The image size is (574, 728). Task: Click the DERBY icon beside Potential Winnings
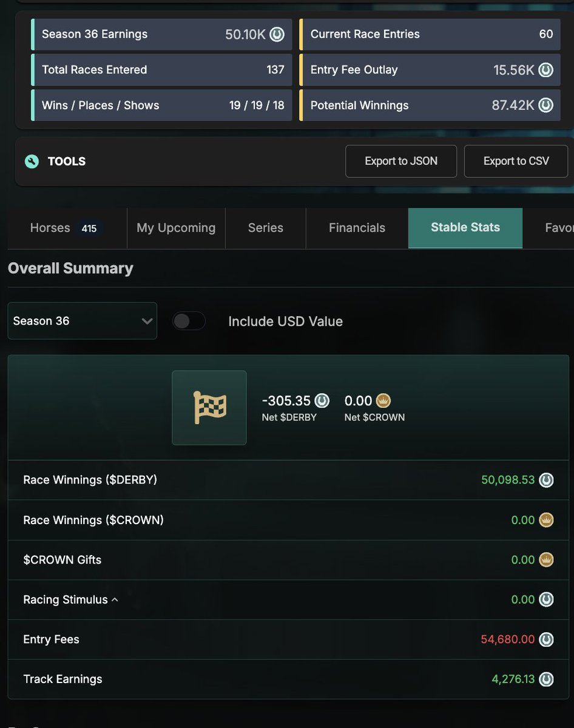(x=545, y=106)
